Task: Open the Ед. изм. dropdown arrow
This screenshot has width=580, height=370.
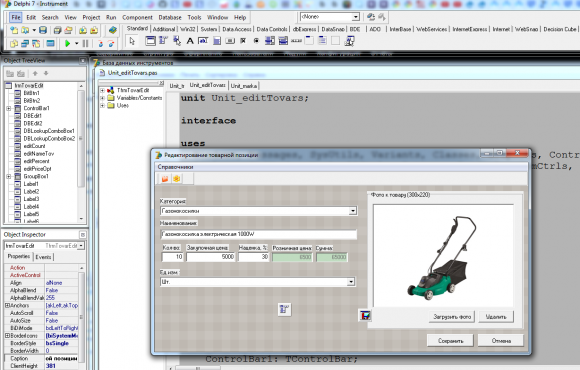Action: click(351, 282)
